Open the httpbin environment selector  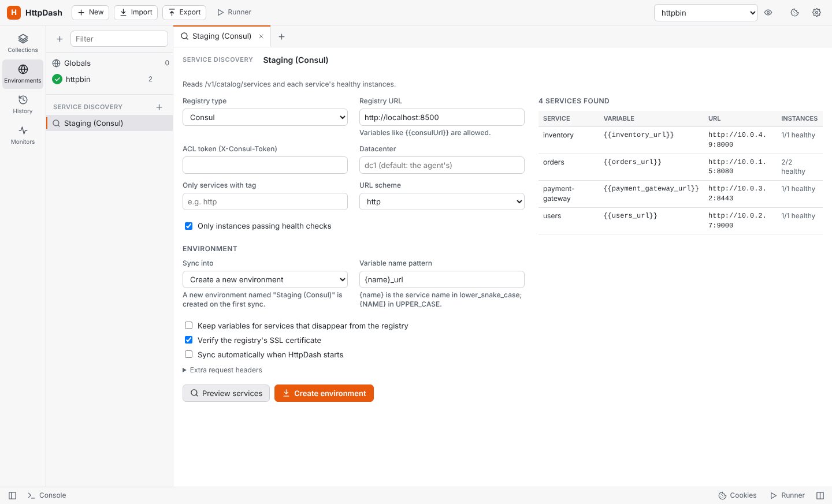tap(705, 13)
